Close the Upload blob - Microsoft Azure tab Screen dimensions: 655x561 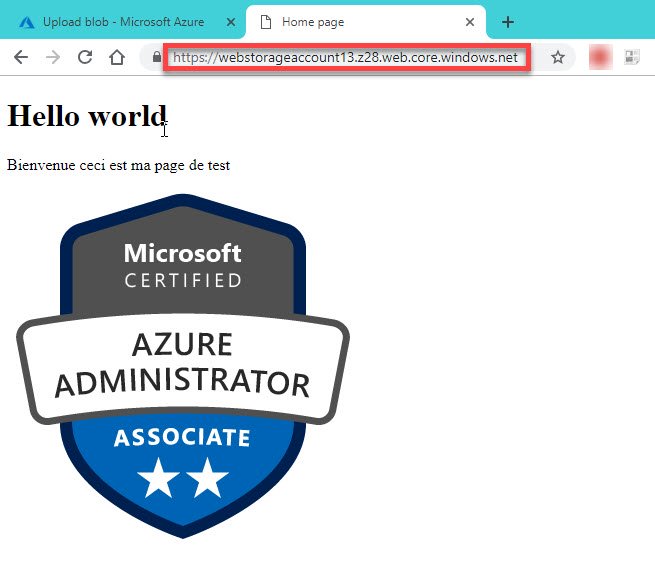click(231, 22)
